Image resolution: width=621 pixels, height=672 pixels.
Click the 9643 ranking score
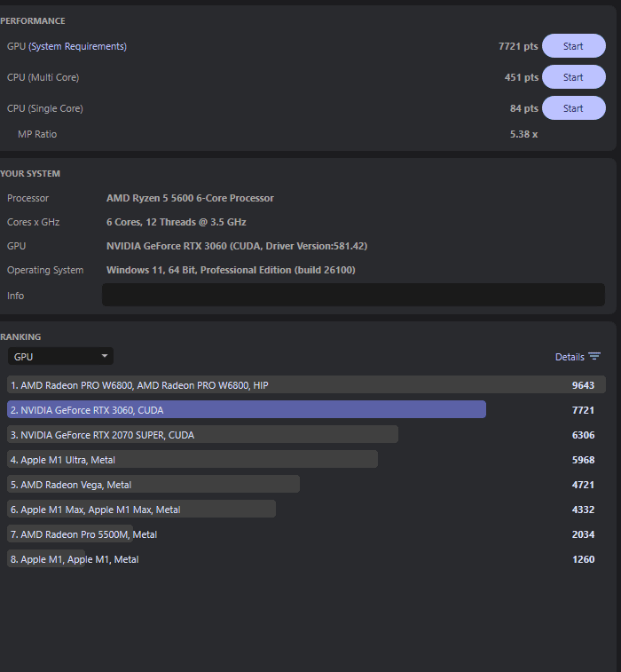584,385
